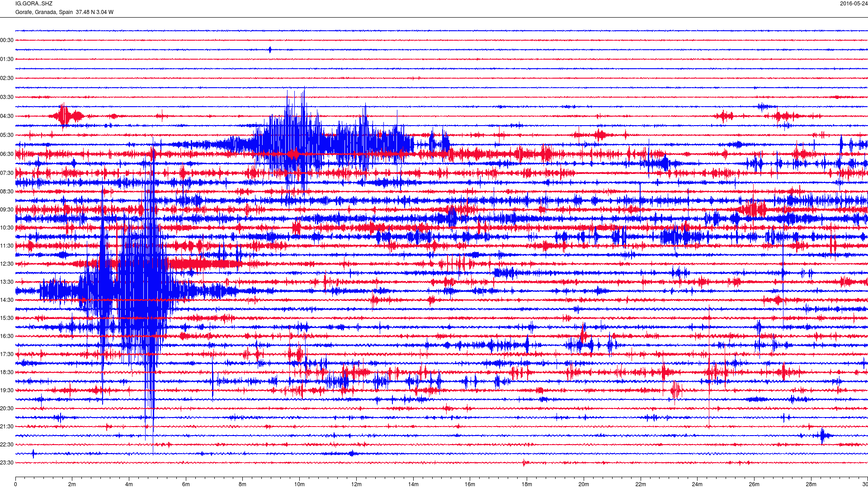This screenshot has width=868, height=488.
Task: Click the 22m axis tick label
Action: [x=641, y=484]
